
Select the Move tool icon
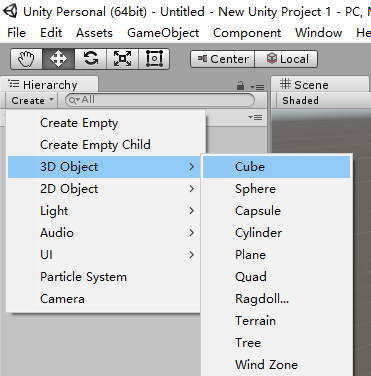[x=58, y=59]
